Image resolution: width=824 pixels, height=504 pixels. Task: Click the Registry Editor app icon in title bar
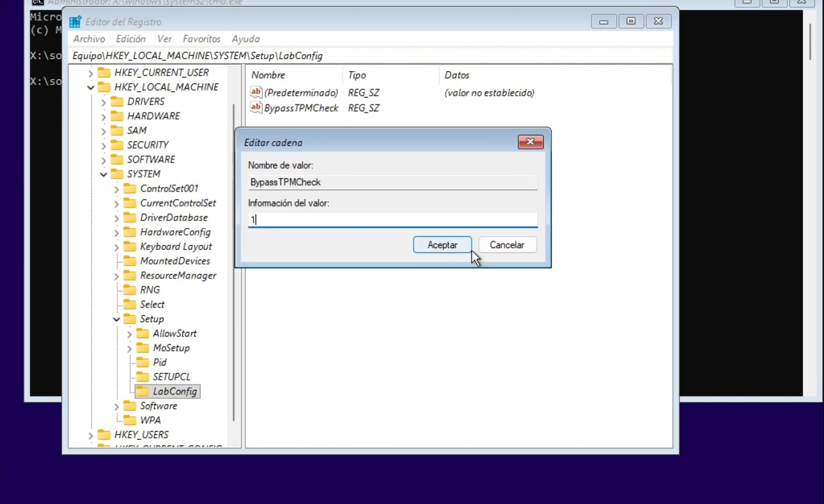pyautogui.click(x=75, y=22)
